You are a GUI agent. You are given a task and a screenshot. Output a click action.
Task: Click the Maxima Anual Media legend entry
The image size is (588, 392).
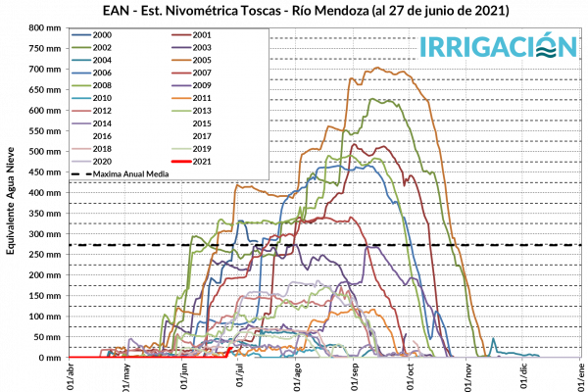[127, 173]
